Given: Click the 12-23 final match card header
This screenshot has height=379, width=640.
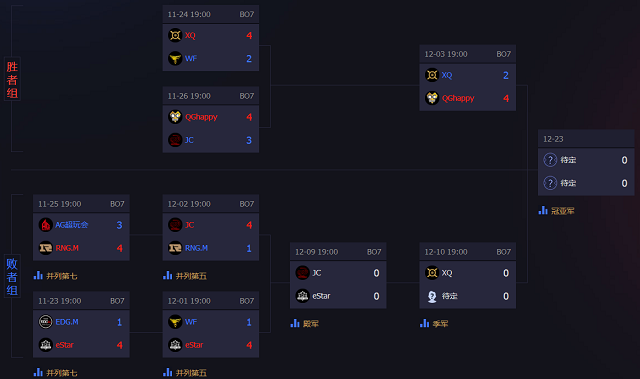Looking at the screenshot, I should (x=586, y=139).
